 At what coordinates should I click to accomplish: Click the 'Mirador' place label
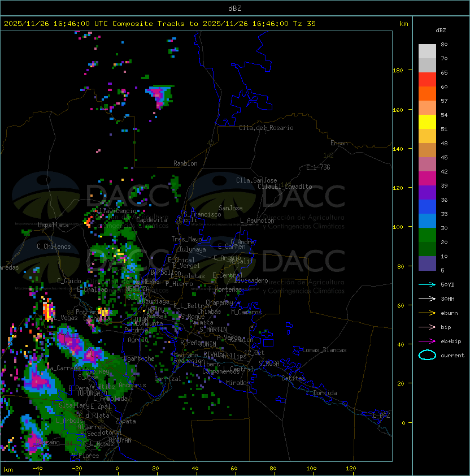pos(238,383)
